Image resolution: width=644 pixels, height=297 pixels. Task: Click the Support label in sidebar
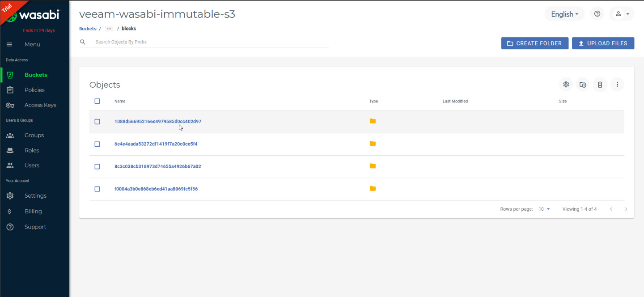[35, 227]
